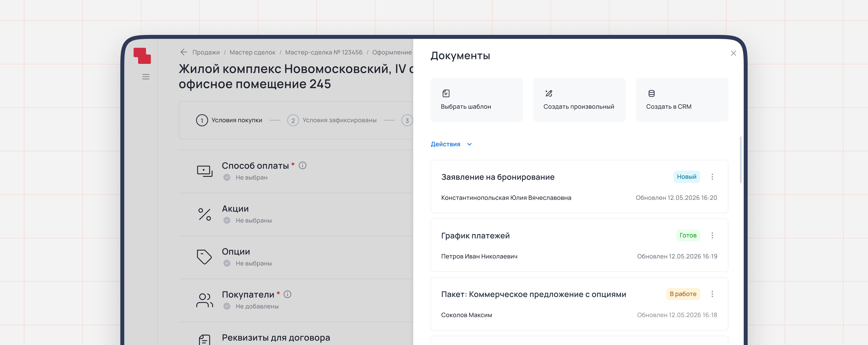Open the Покупатели section

tap(296, 300)
